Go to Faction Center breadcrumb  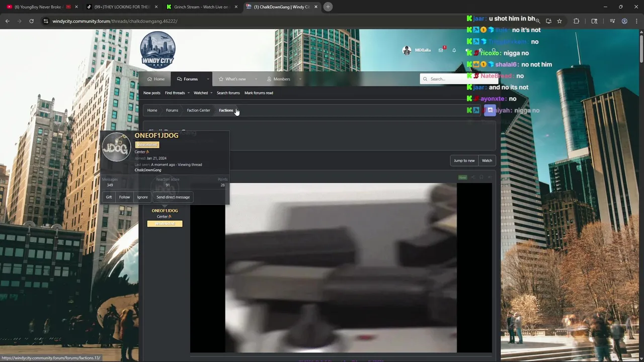pos(199,110)
